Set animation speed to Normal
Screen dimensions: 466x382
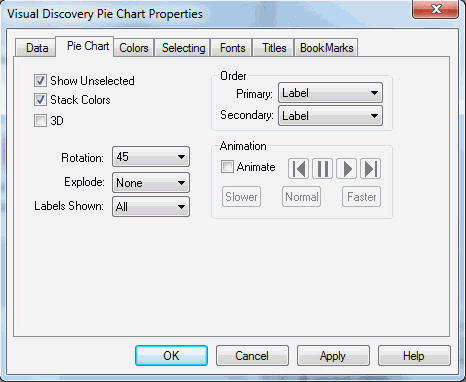pyautogui.click(x=301, y=197)
